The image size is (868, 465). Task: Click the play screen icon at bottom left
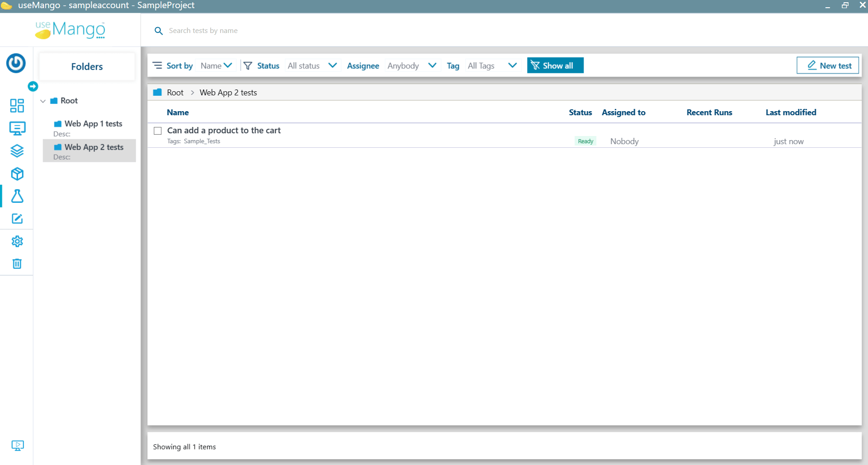(17, 446)
